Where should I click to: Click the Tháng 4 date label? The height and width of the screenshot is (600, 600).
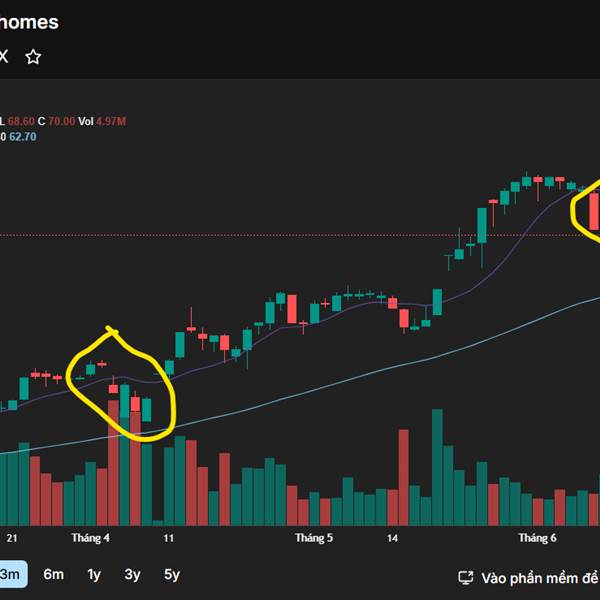point(90,538)
